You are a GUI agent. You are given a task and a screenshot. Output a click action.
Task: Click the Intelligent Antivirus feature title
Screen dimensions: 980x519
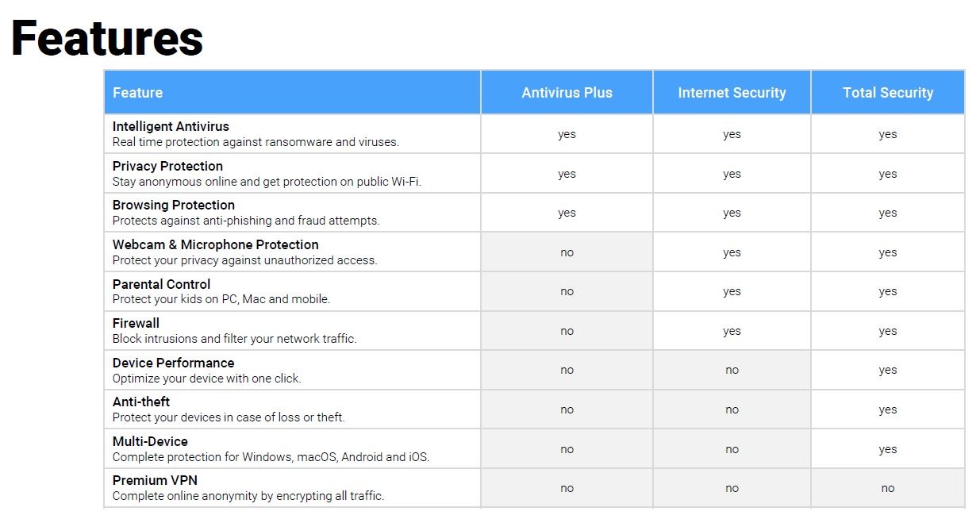click(x=171, y=126)
